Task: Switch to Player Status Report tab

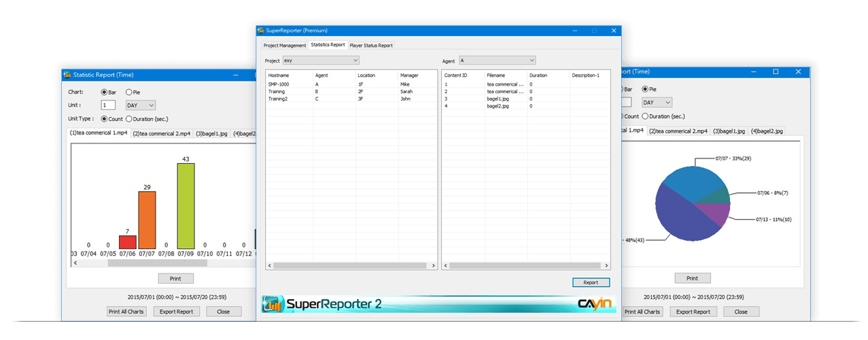Action: [370, 46]
